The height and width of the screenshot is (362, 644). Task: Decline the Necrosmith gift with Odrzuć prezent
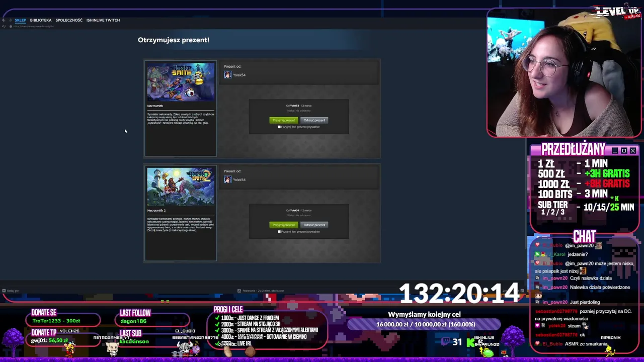[x=314, y=120]
